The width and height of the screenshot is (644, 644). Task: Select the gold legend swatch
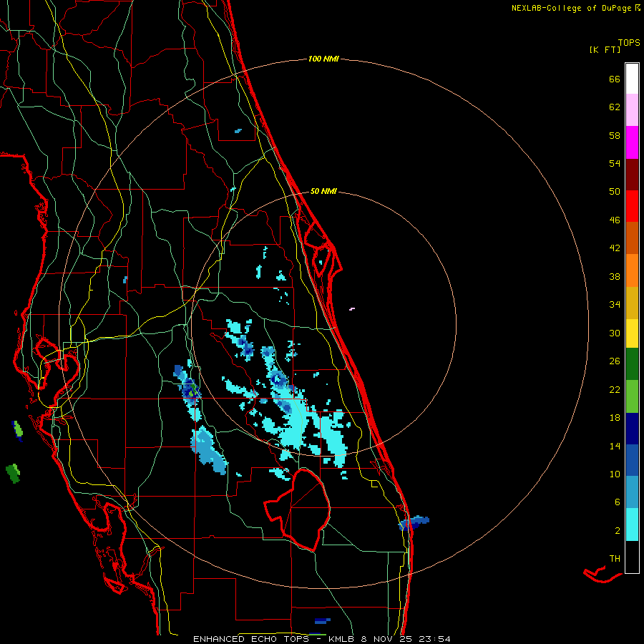click(632, 303)
